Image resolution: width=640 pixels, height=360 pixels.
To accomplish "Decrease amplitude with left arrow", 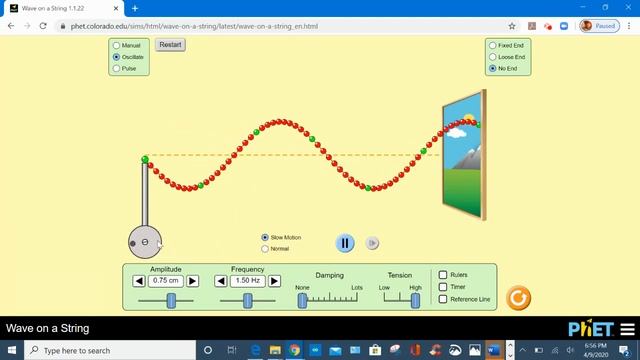I will 139,281.
